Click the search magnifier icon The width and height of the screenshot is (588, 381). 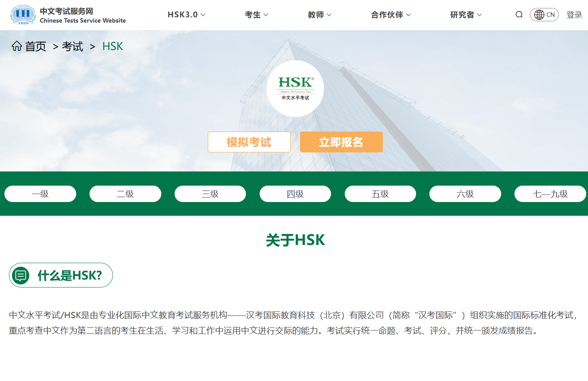click(519, 14)
